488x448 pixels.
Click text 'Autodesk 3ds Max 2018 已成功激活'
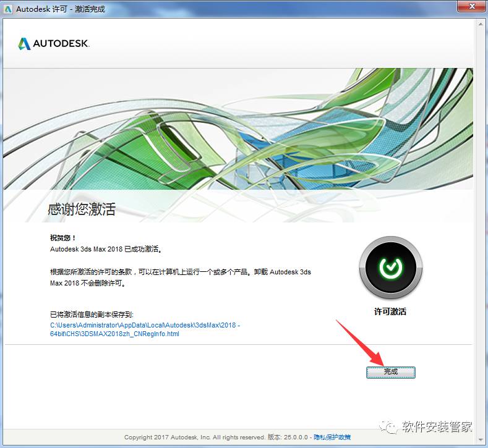click(105, 249)
